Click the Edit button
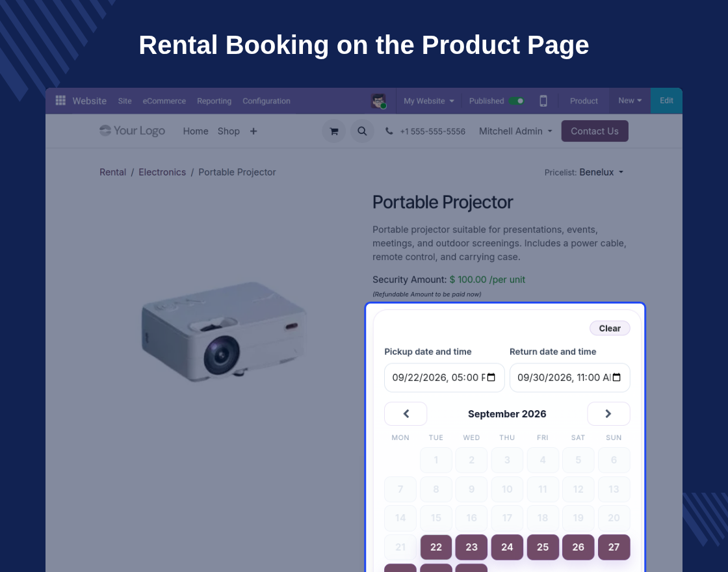The height and width of the screenshot is (572, 728). pyautogui.click(x=667, y=101)
